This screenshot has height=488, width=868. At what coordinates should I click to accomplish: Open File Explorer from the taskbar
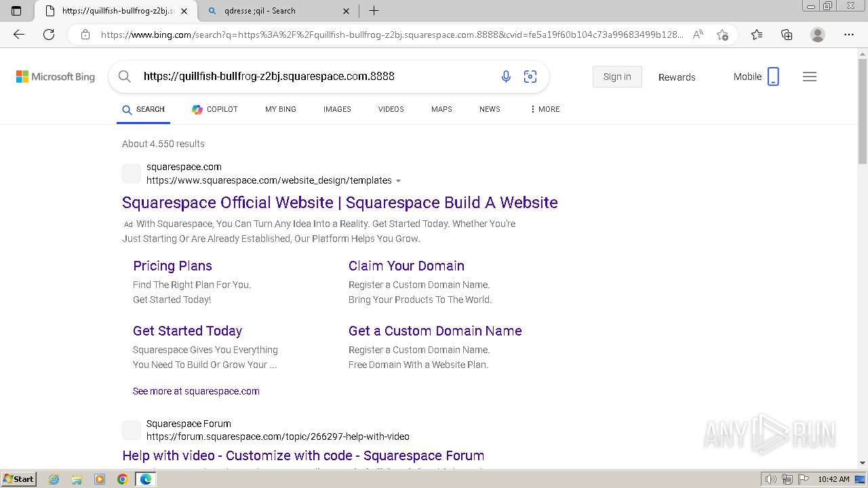point(77,479)
